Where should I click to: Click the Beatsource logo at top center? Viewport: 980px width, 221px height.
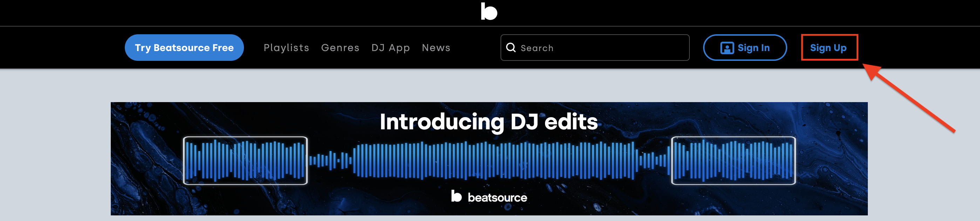(489, 12)
